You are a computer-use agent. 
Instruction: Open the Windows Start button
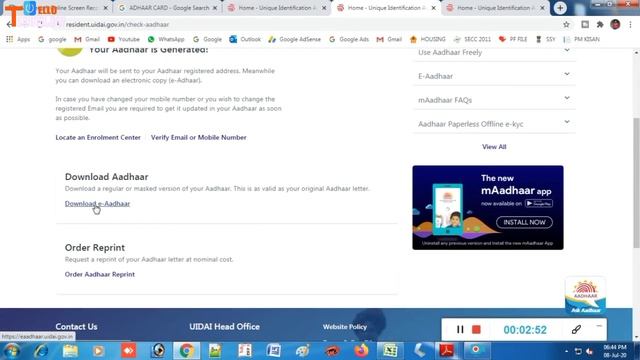point(11,351)
